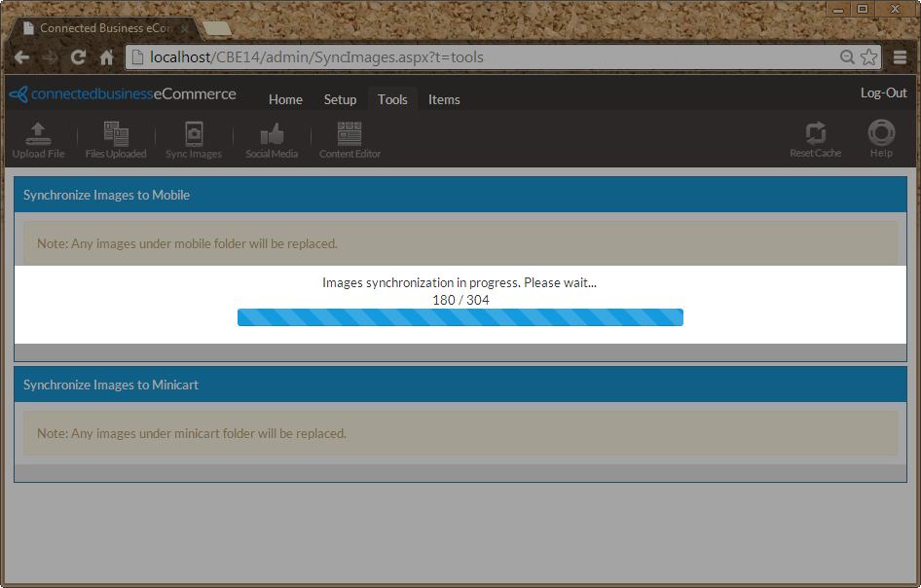Open the Chrome hamburger menu
This screenshot has width=921, height=588.
click(x=901, y=57)
